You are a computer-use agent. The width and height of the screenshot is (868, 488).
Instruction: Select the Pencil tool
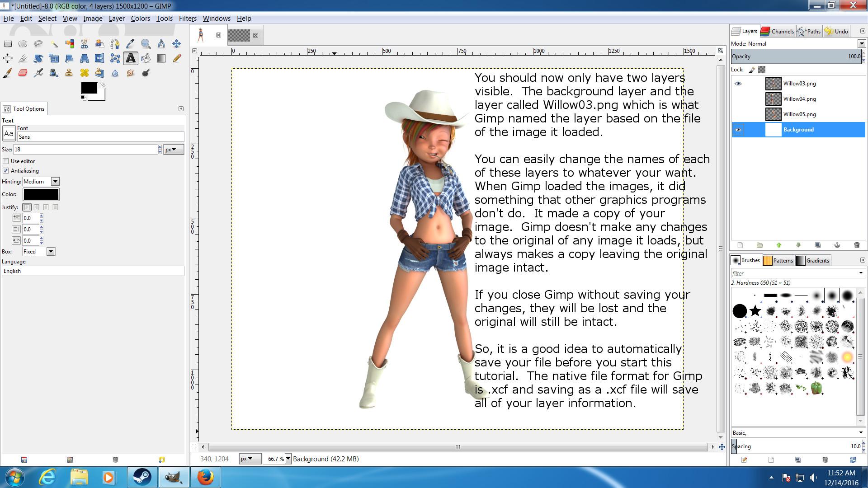(x=177, y=58)
